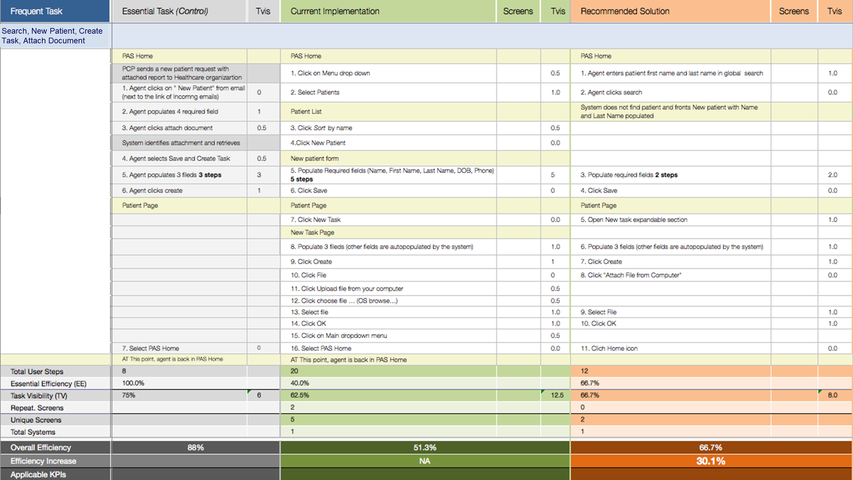Click '4. Click Save' cell

(x=670, y=190)
